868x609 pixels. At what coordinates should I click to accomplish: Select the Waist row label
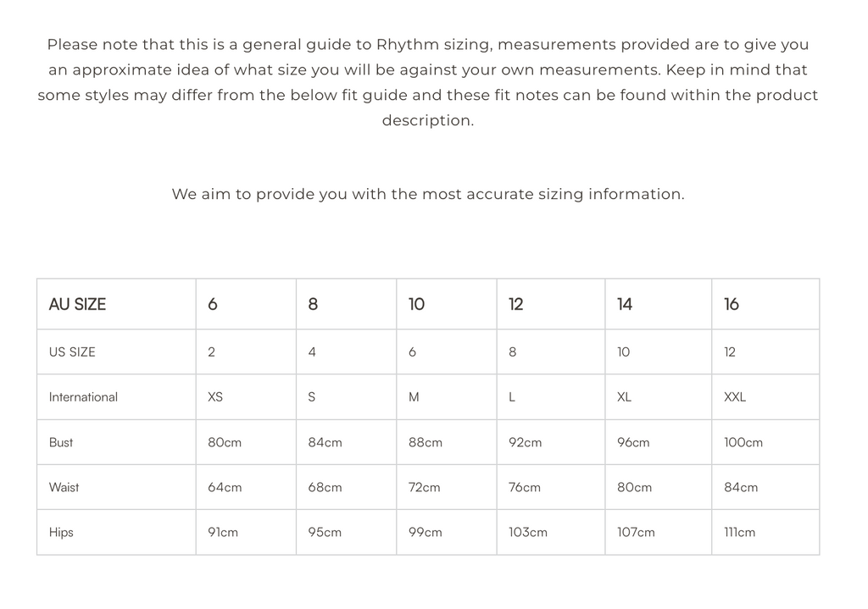click(x=64, y=487)
